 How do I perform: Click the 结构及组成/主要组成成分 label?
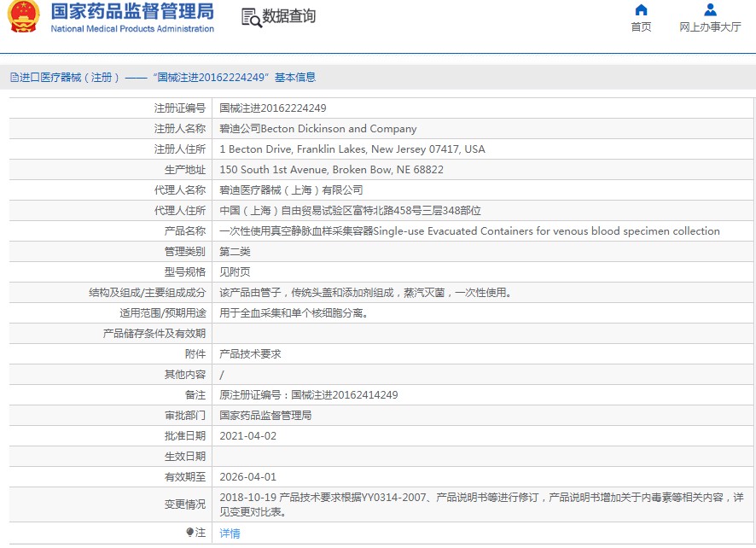147,293
